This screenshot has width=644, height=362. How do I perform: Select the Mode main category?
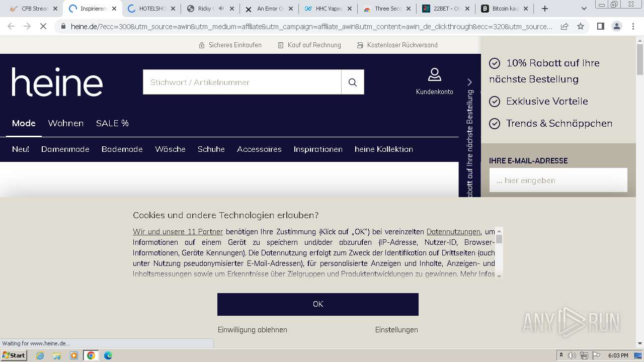pos(24,123)
